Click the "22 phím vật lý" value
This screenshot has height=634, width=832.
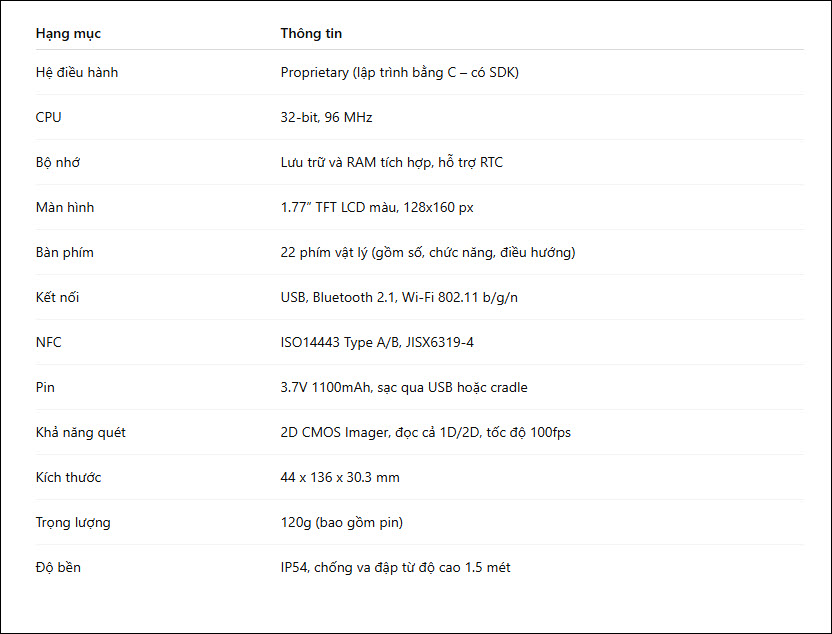coord(324,253)
